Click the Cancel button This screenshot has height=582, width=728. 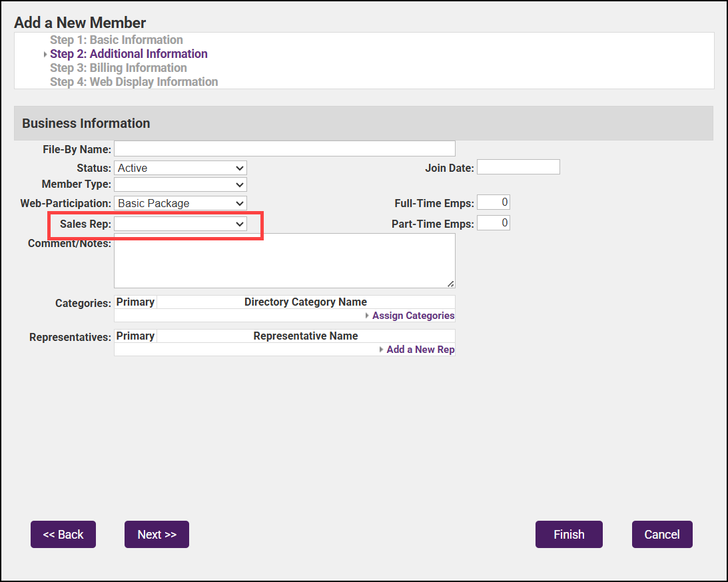click(x=662, y=535)
